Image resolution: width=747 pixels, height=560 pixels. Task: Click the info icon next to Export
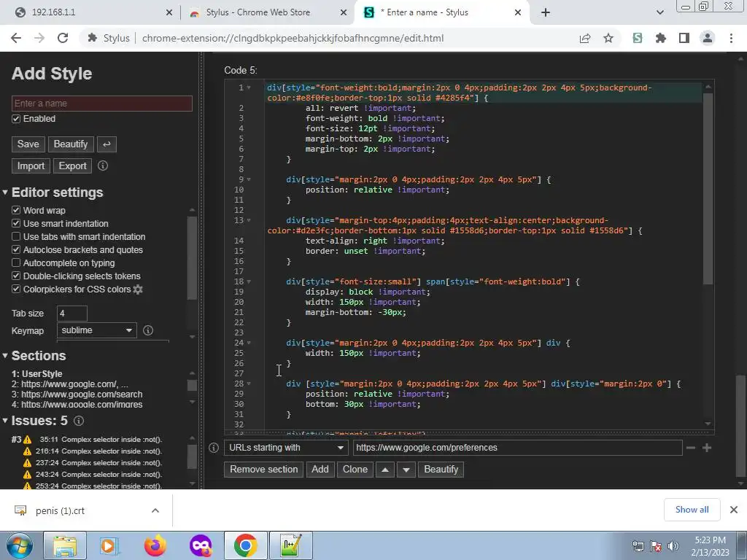click(102, 166)
